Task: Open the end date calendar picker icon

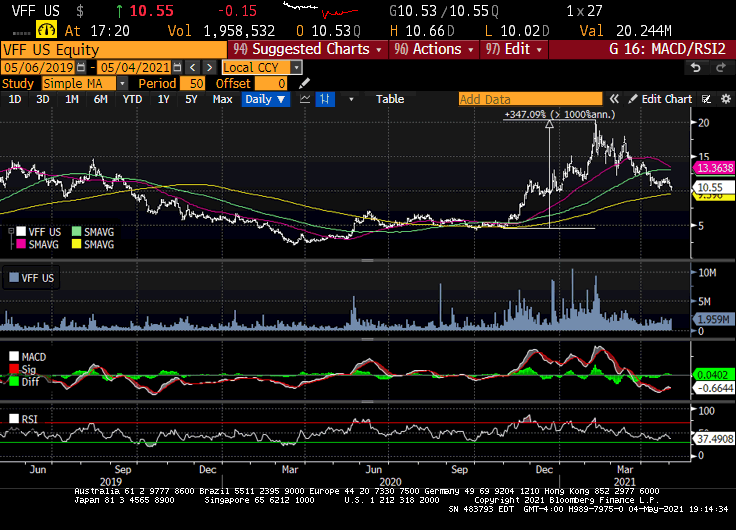Action: tap(177, 68)
